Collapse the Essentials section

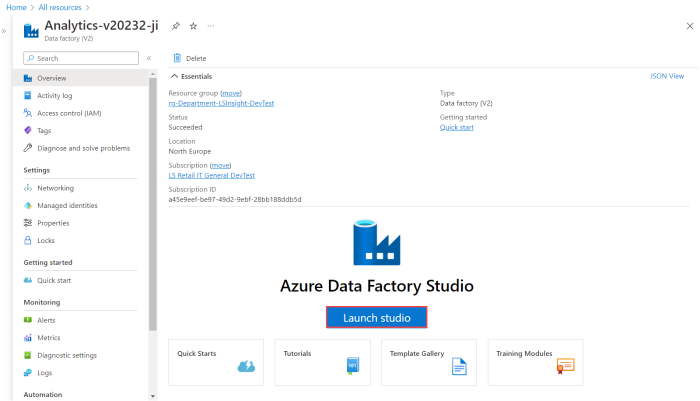pyautogui.click(x=174, y=76)
